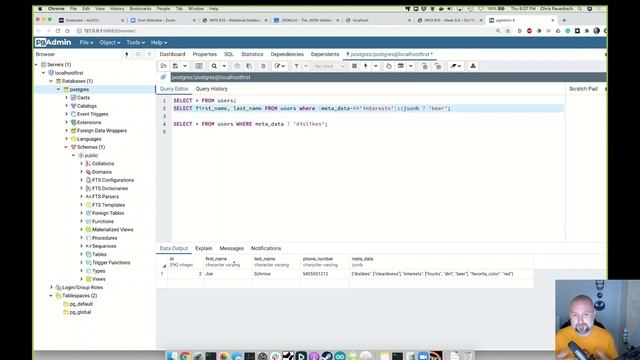The height and width of the screenshot is (360, 640).
Task: Collapse the Servers (1) tree node
Action: pyautogui.click(x=36, y=65)
